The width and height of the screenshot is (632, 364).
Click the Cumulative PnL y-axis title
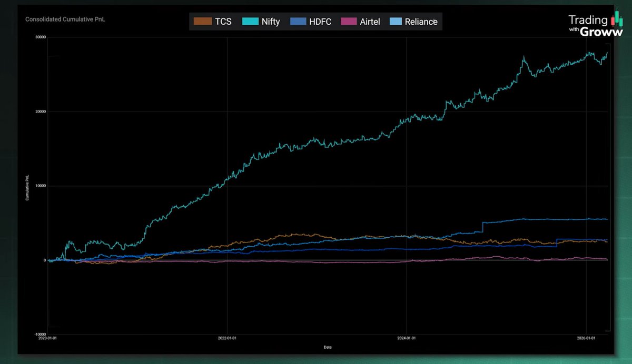pyautogui.click(x=27, y=189)
